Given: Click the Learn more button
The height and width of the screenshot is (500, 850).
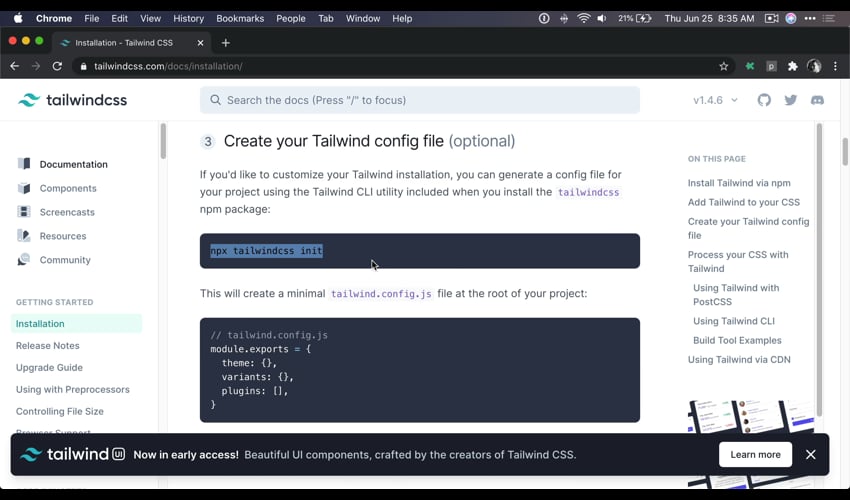Looking at the screenshot, I should (x=755, y=454).
